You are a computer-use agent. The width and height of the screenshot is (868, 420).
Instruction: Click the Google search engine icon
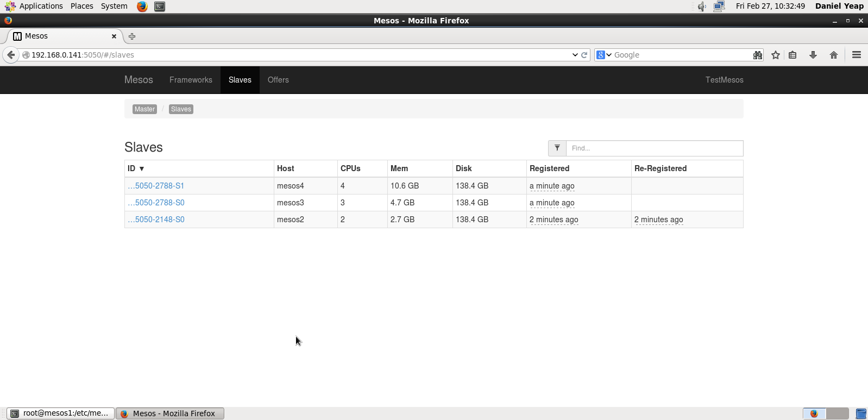coord(601,55)
